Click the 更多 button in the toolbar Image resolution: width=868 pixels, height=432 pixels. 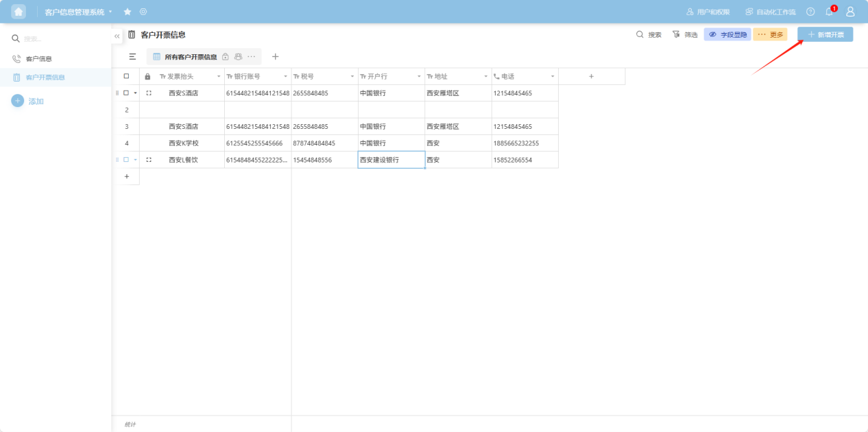(770, 33)
